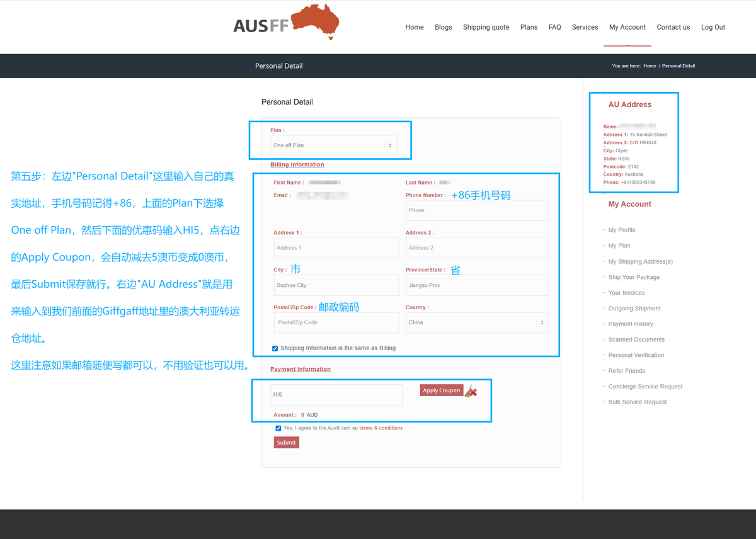
Task: Click the Submit button
Action: [286, 443]
